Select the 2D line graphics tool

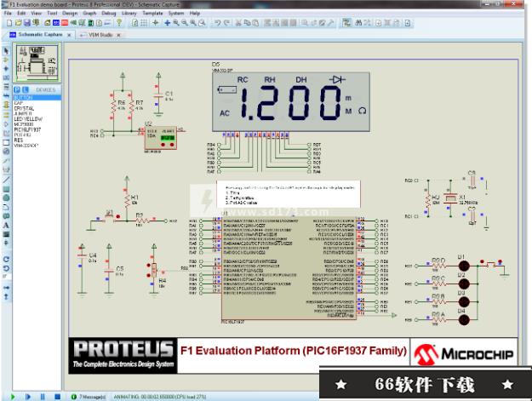(6, 180)
